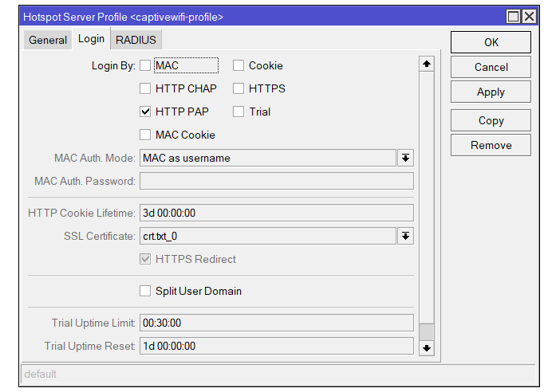Switch to the General tab
The image size is (552, 392).
(48, 40)
